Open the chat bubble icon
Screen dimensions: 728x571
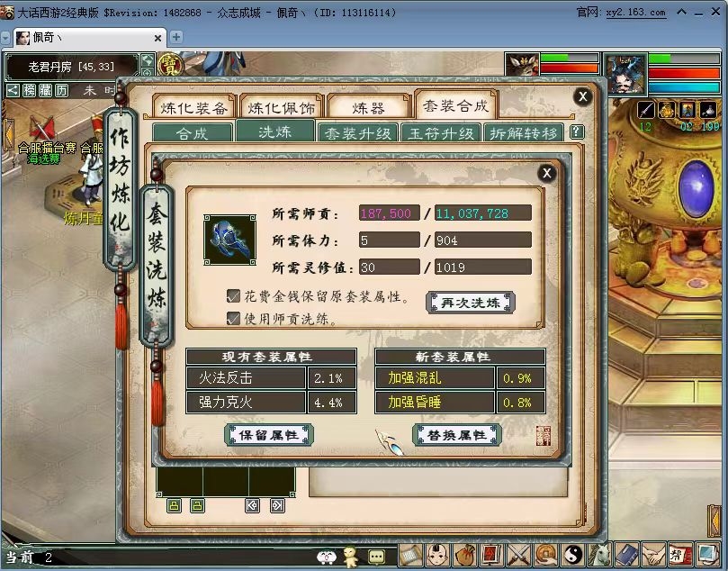pyautogui.click(x=377, y=557)
